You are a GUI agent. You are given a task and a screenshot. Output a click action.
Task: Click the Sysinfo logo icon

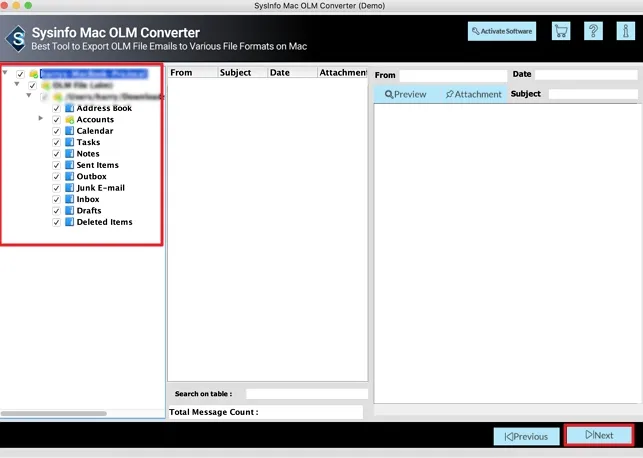[x=16, y=39]
